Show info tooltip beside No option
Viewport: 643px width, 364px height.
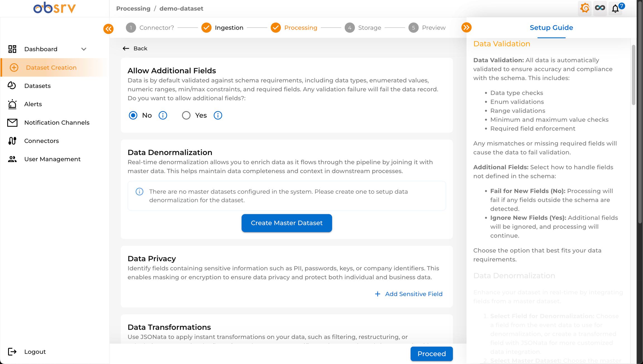click(x=163, y=115)
